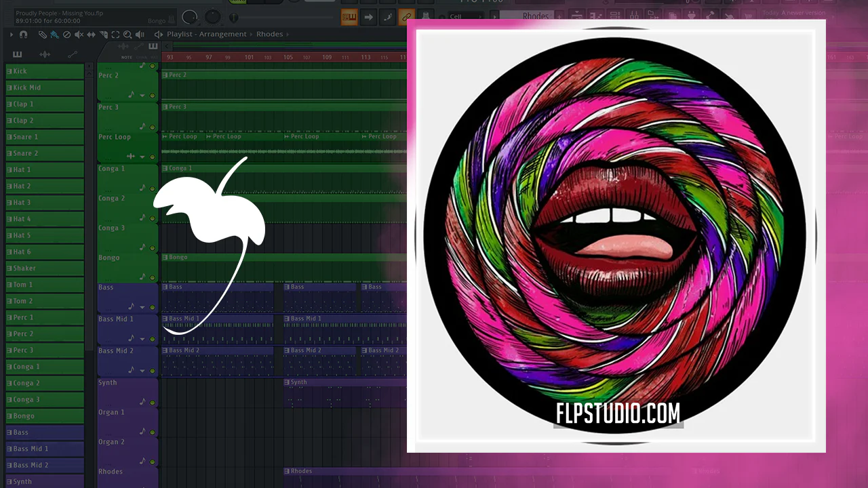Screen dimensions: 868x488
Task: Select the Hat 4 pattern in the picker
Action: point(45,219)
